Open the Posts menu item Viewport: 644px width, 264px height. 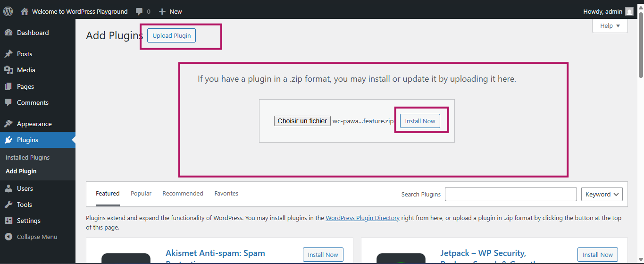click(38, 54)
